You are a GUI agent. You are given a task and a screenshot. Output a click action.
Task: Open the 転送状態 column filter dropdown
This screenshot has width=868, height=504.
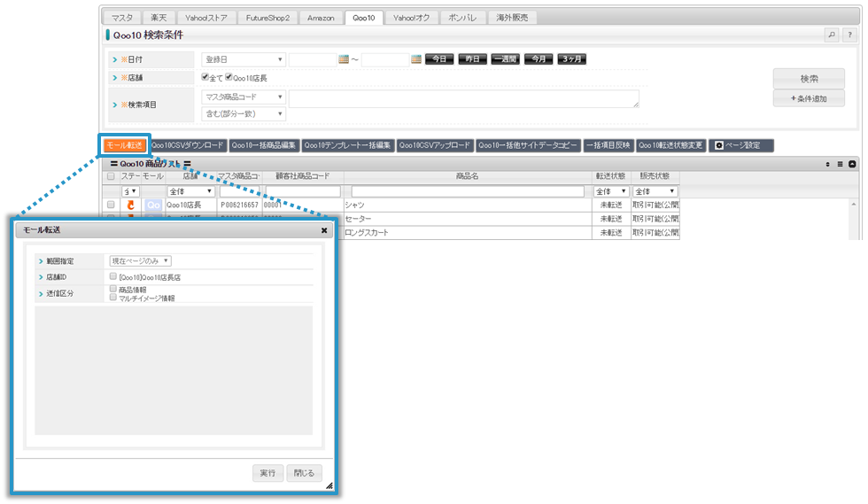[x=611, y=191]
